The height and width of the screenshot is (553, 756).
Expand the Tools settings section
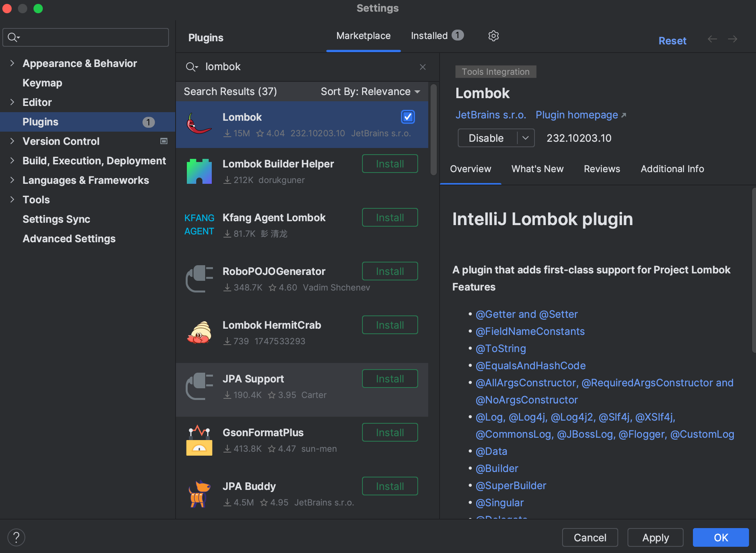point(12,199)
